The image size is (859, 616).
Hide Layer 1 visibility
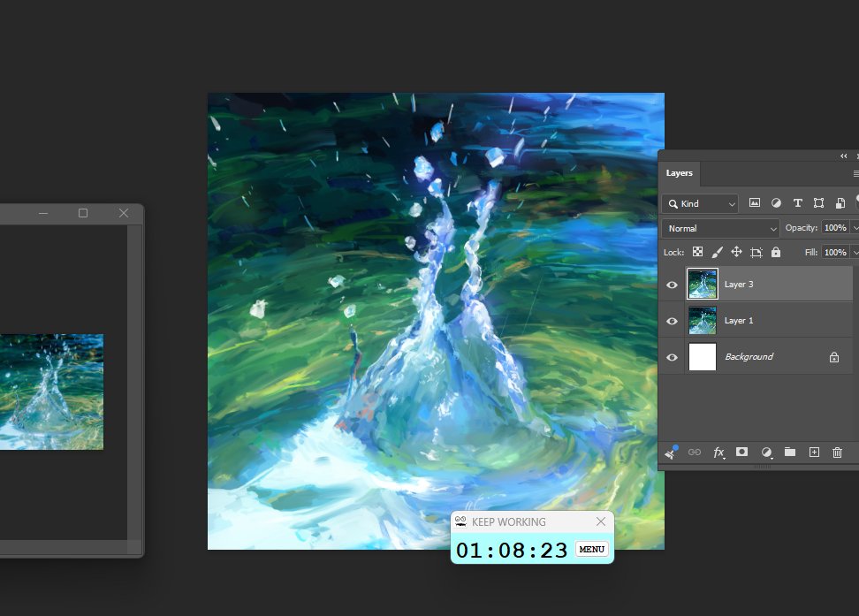tap(673, 321)
